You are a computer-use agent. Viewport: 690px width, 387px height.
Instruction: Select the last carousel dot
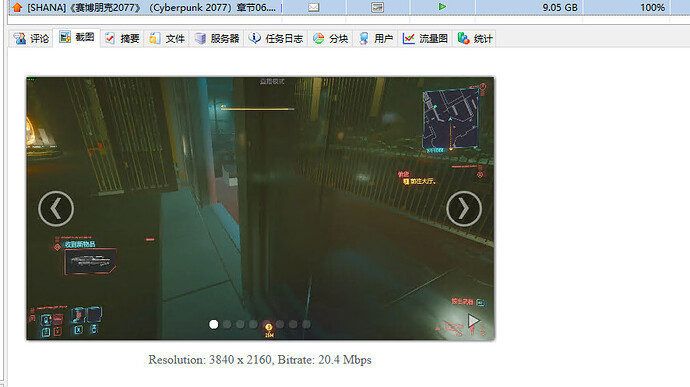(306, 324)
